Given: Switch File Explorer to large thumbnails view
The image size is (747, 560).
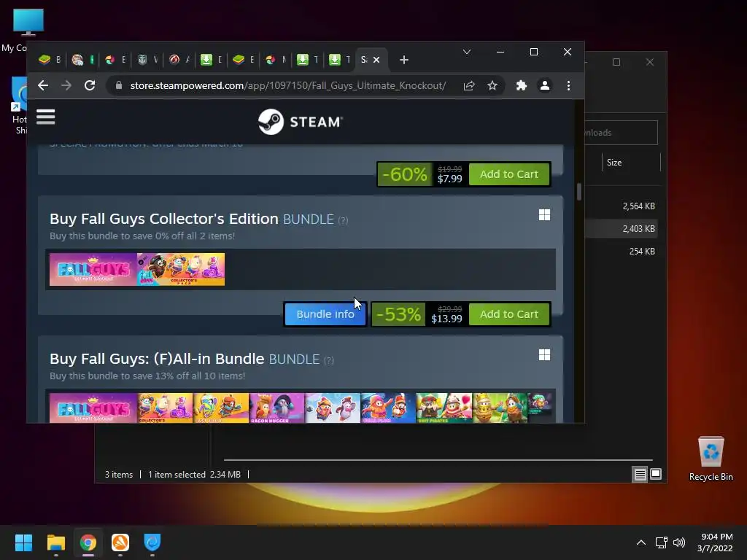Looking at the screenshot, I should [x=656, y=474].
